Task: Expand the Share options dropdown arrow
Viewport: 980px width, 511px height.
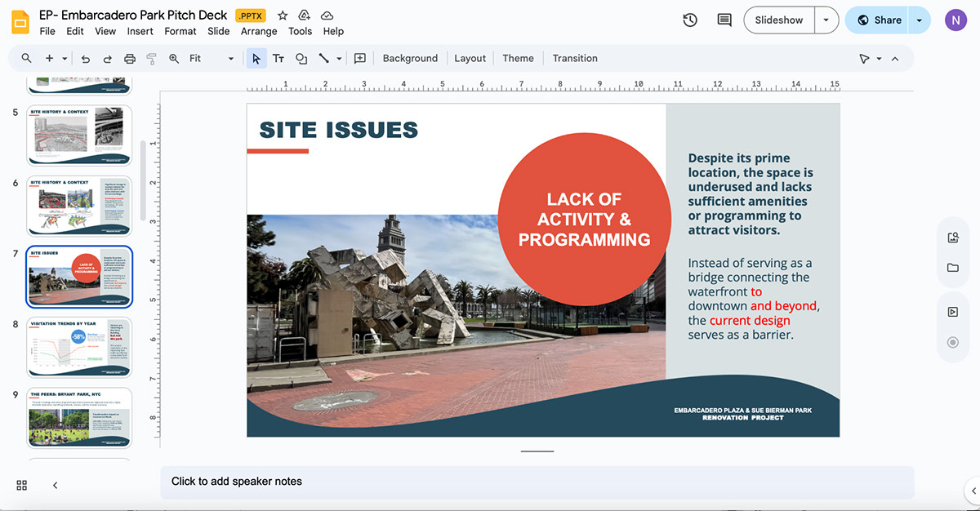Action: point(920,20)
